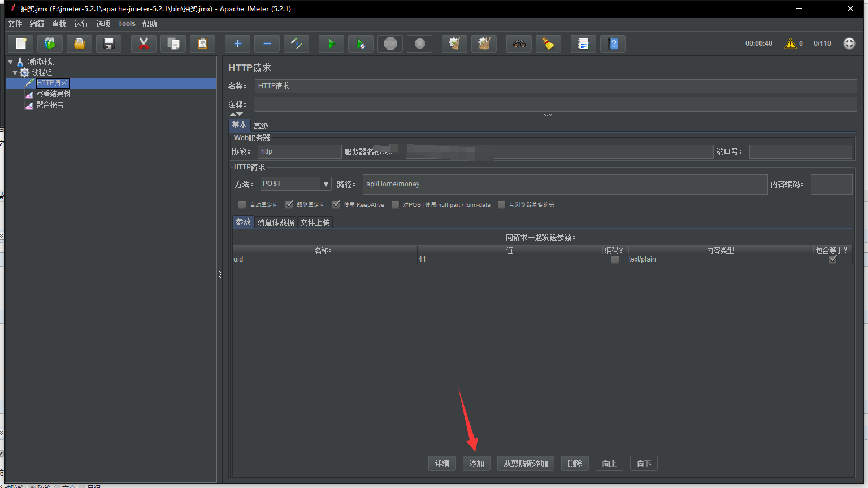Click the 从剪贴板添加 button
This screenshot has height=488, width=868.
[x=526, y=464]
